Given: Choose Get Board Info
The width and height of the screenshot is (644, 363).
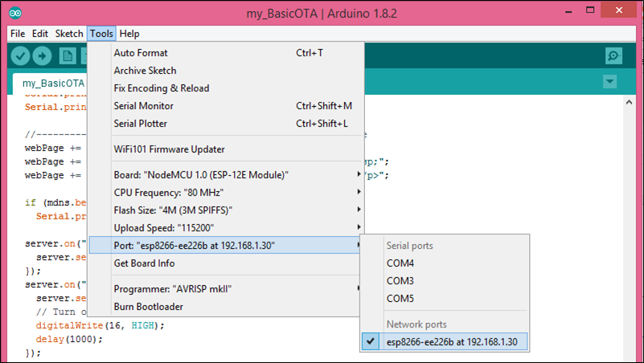Looking at the screenshot, I should pos(225,263).
